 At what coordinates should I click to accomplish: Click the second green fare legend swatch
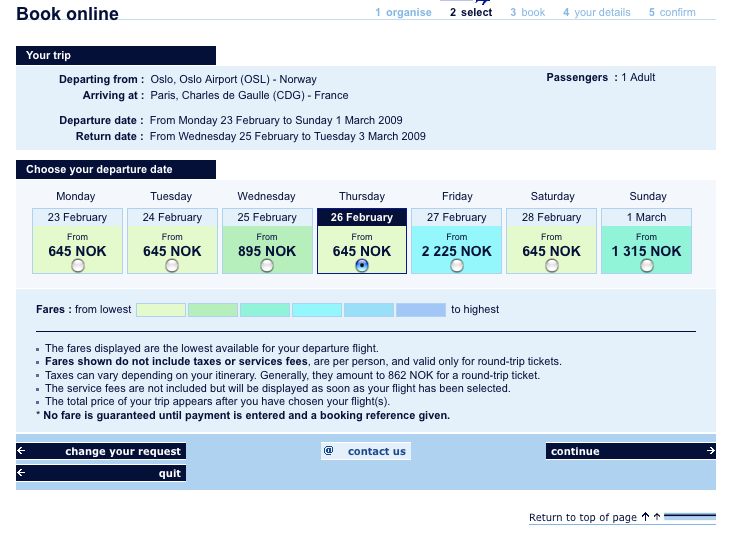pos(213,310)
